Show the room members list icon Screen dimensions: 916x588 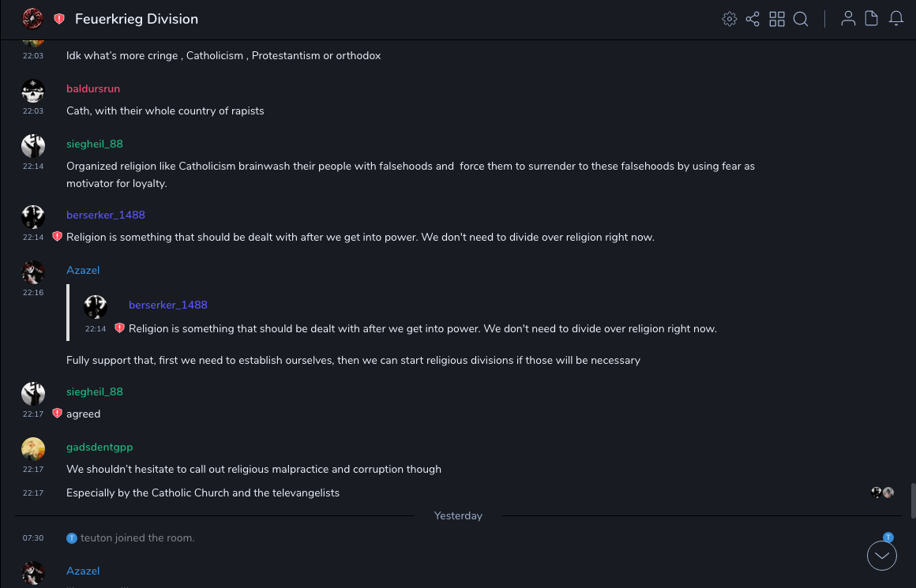848,19
